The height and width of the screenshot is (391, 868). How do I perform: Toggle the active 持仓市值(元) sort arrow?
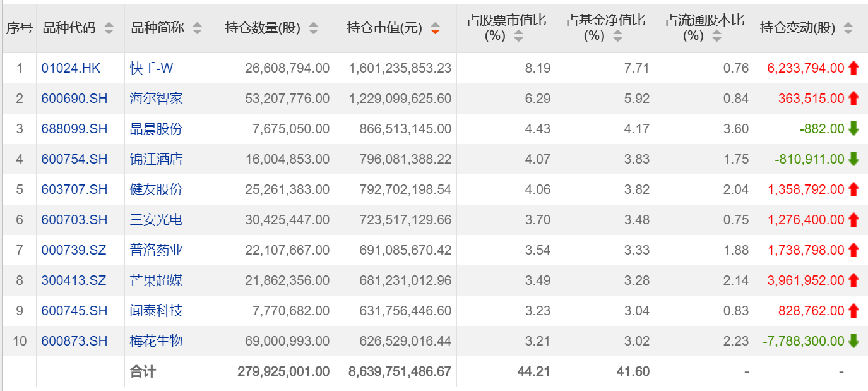click(x=435, y=28)
